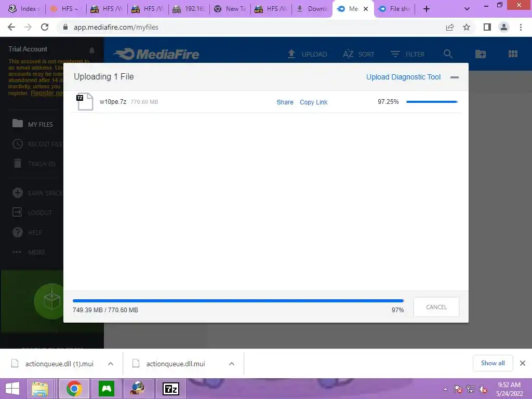Image resolution: width=532 pixels, height=399 pixels.
Task: Click Copy Link for w10pe.7z
Action: [x=313, y=102]
